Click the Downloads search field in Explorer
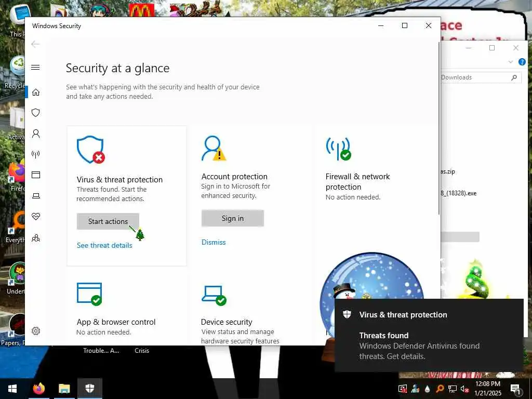This screenshot has width=532, height=399. [481, 77]
